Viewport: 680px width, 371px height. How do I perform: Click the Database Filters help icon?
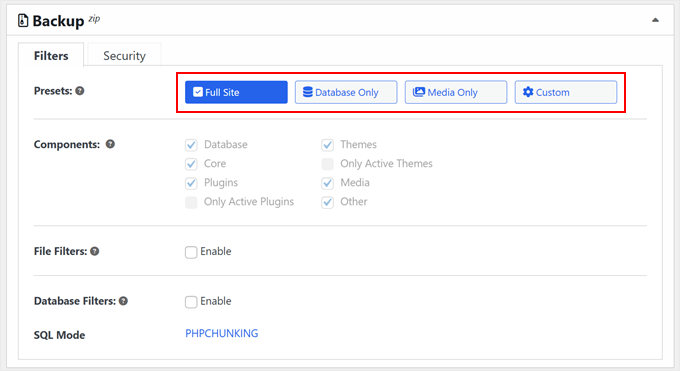(123, 301)
